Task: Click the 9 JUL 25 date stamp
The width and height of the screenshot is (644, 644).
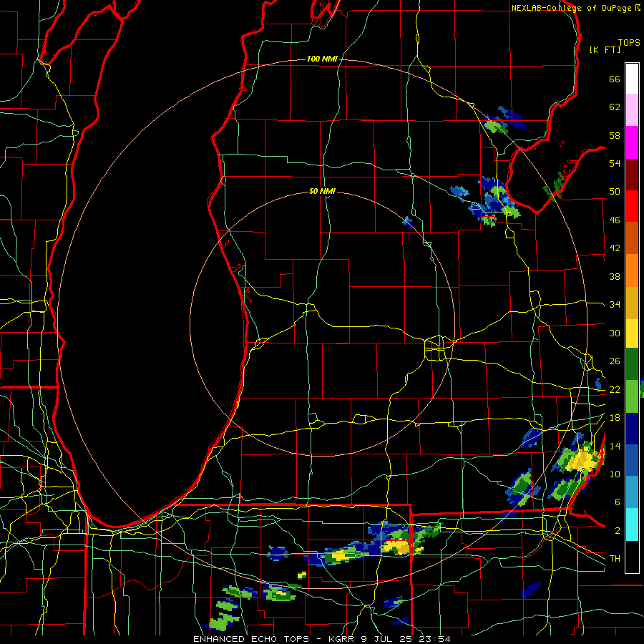Action: [388, 639]
